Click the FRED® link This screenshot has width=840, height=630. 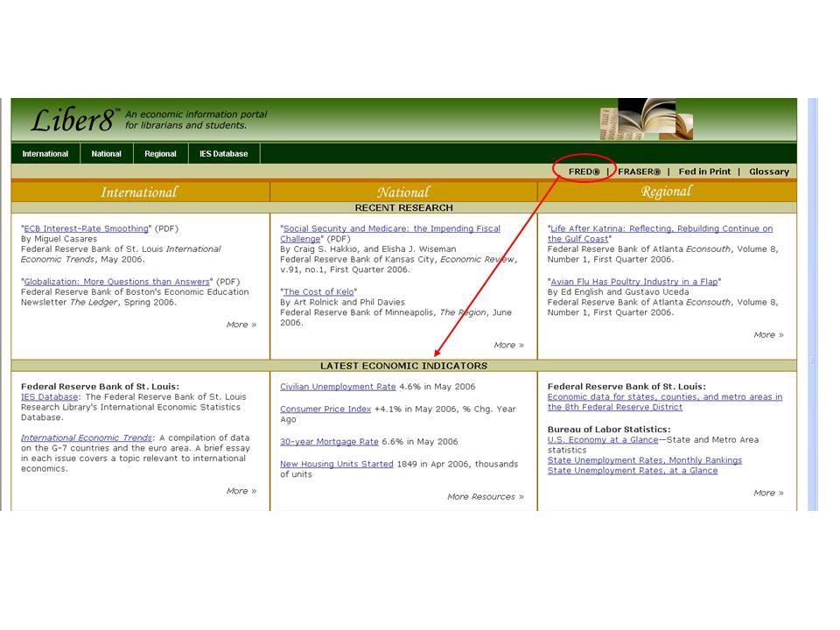tap(584, 171)
